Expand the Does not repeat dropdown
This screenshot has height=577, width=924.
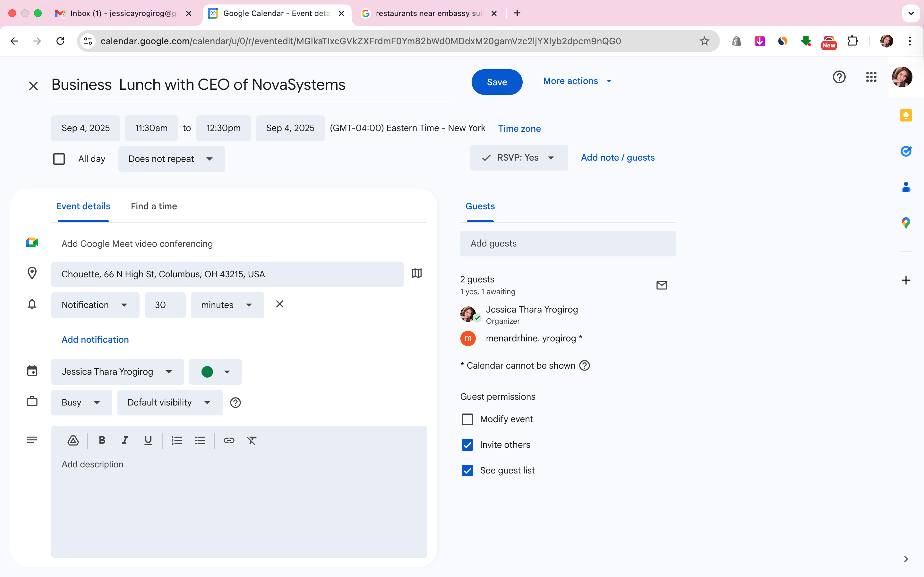coord(171,159)
